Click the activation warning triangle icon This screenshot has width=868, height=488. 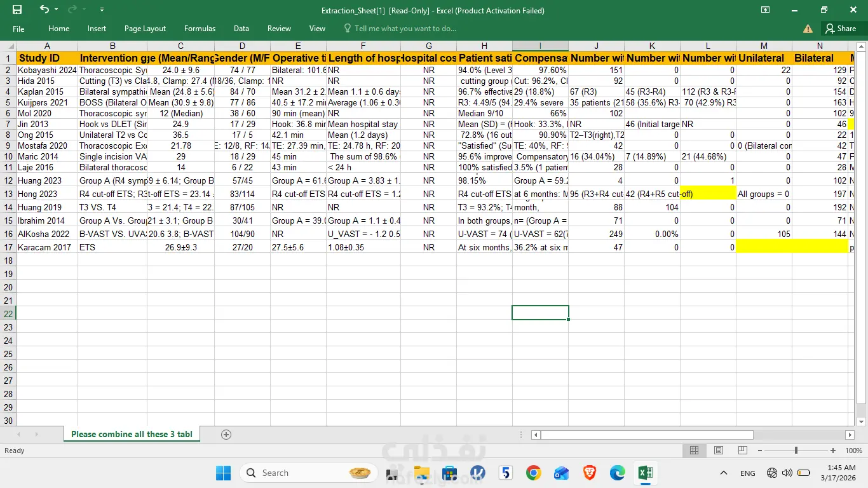pos(808,29)
